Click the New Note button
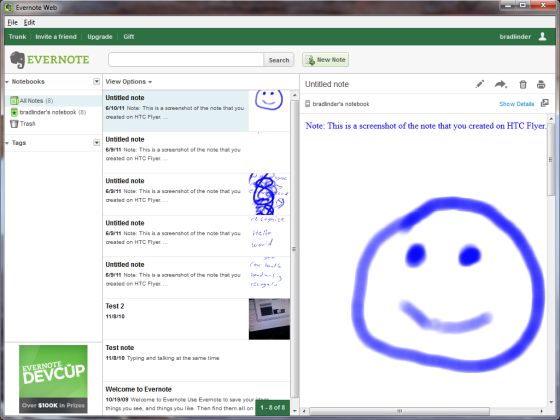 [x=325, y=60]
